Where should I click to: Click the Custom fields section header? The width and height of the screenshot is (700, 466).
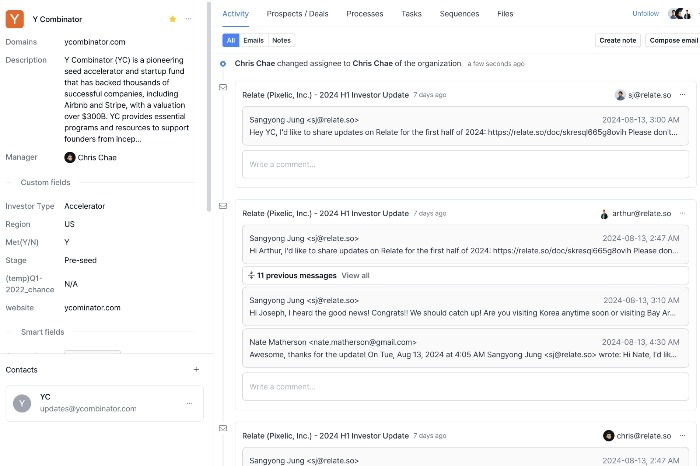pyautogui.click(x=46, y=182)
